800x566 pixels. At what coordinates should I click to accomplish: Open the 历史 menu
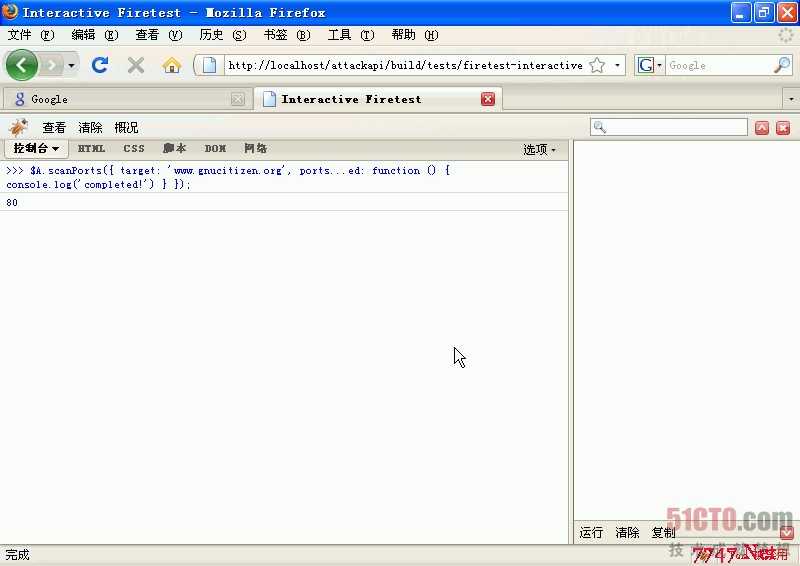(222, 35)
